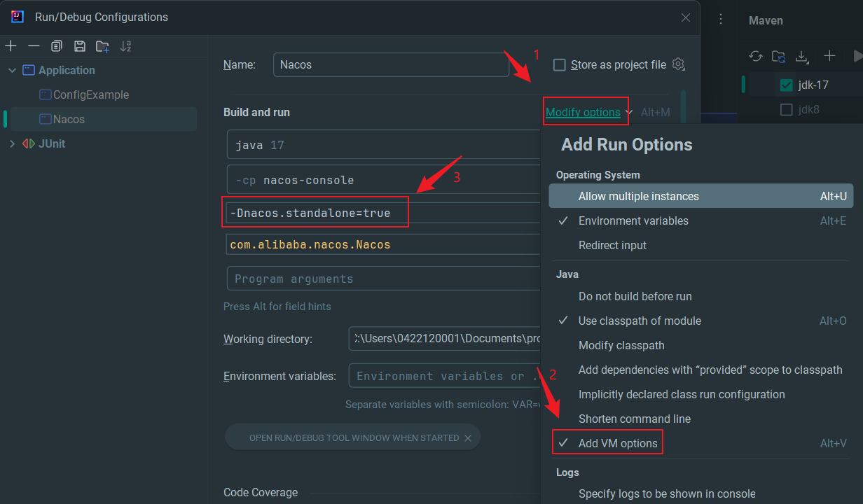Uncheck the jdk-17 Maven profile
Viewport: 863px width, 504px height.
coord(786,85)
